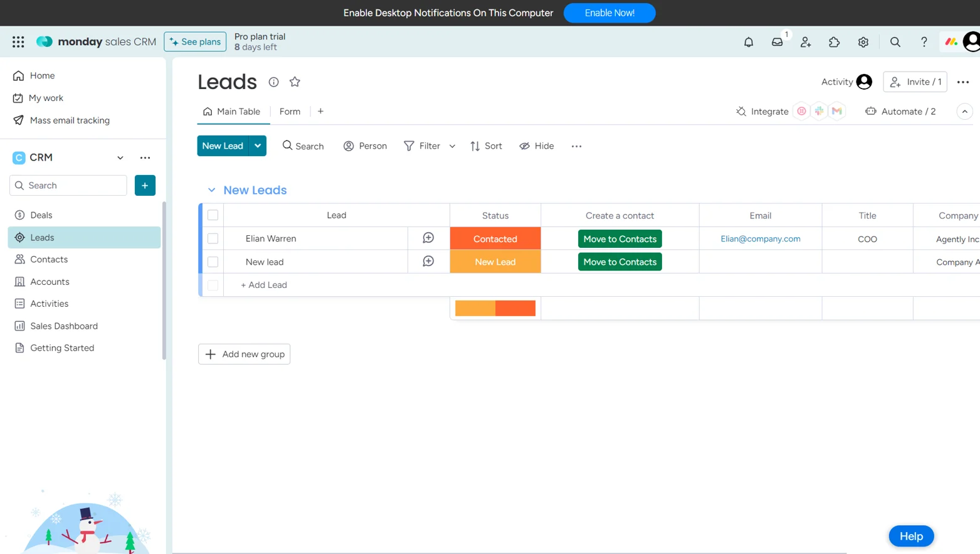
Task: Select all leads with the header checkbox
Action: [x=213, y=215]
